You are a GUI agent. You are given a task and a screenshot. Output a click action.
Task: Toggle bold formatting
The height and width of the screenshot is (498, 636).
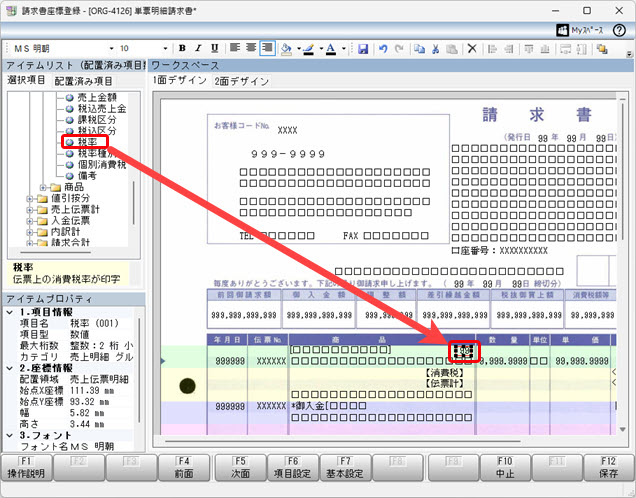click(183, 48)
